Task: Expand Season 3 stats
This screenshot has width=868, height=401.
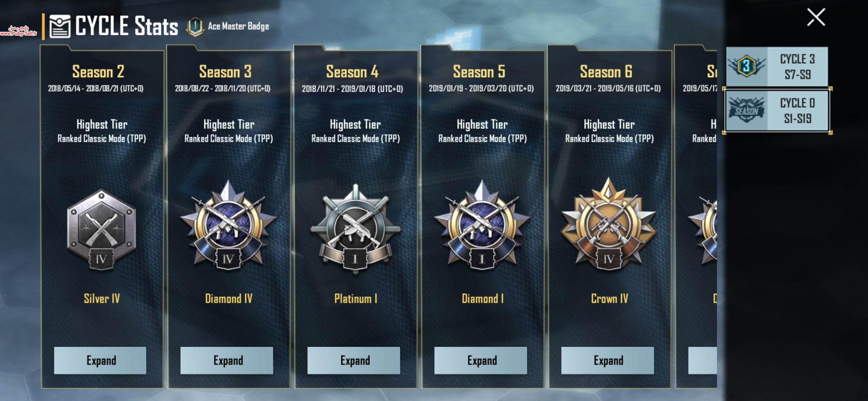Action: tap(227, 361)
